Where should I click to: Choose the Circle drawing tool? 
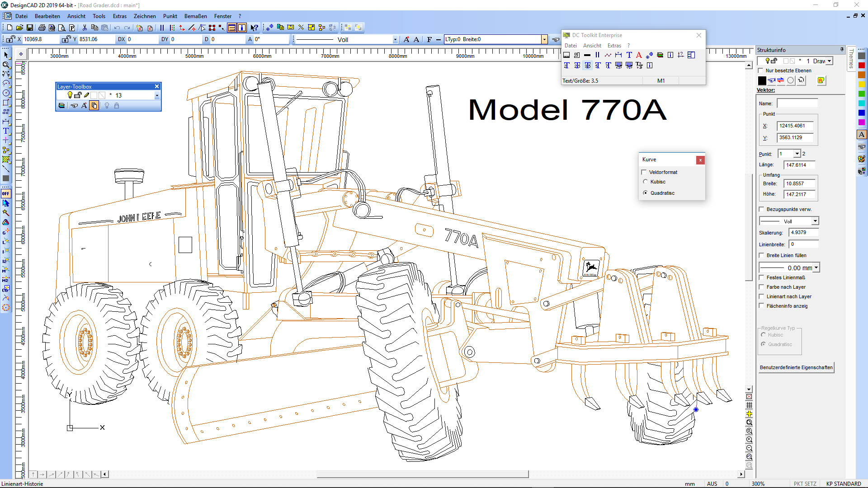pos(6,93)
